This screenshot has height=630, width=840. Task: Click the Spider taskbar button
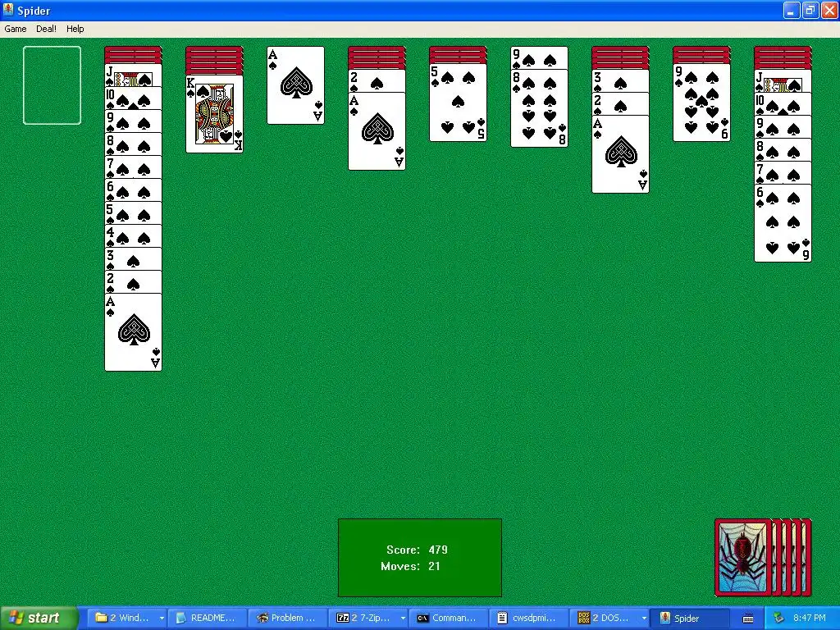[x=689, y=619]
